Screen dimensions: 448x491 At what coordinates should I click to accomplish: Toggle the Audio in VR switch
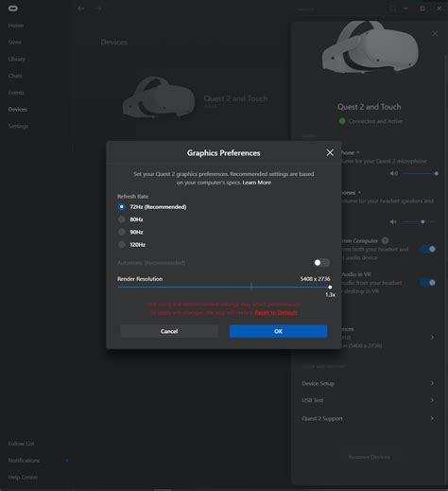(428, 283)
